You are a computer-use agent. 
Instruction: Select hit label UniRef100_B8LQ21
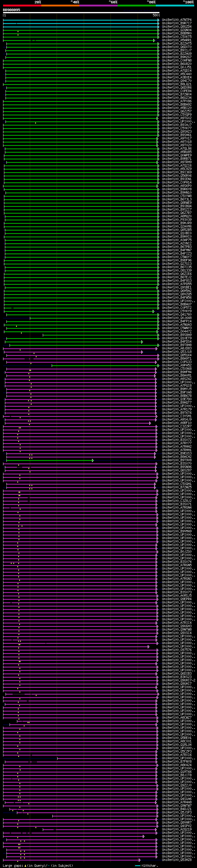point(177,84)
